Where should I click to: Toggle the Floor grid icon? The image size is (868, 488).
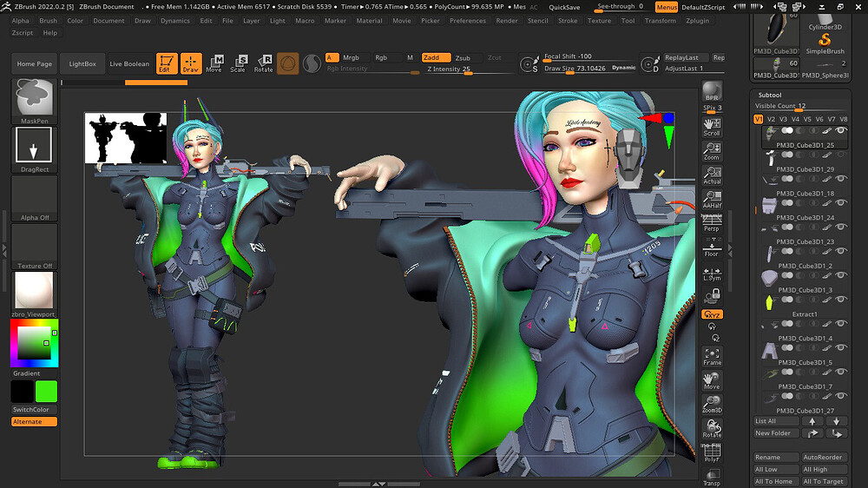click(712, 247)
